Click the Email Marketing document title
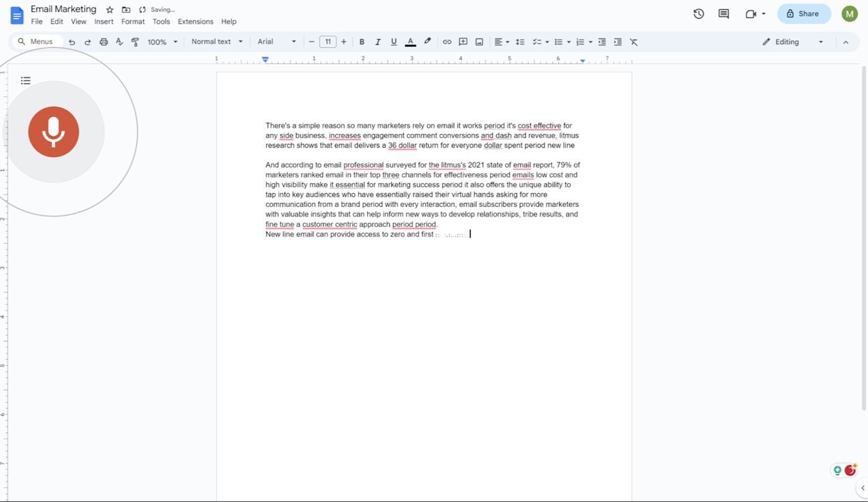This screenshot has width=868, height=502. pos(64,9)
